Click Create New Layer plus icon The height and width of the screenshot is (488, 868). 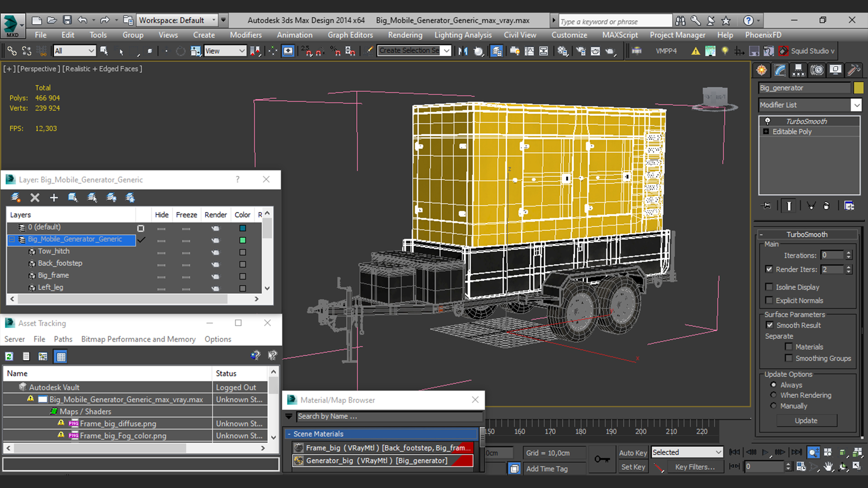54,197
